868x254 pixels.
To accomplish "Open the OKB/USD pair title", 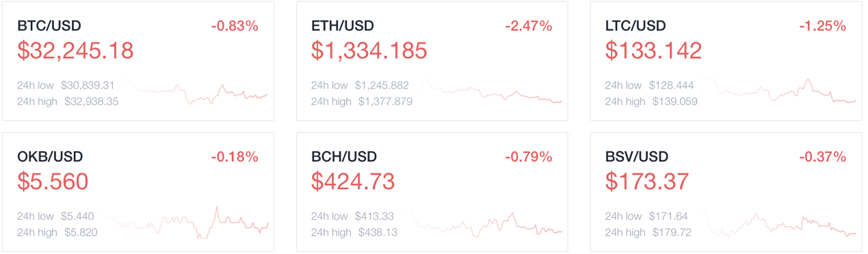I will pos(50,157).
